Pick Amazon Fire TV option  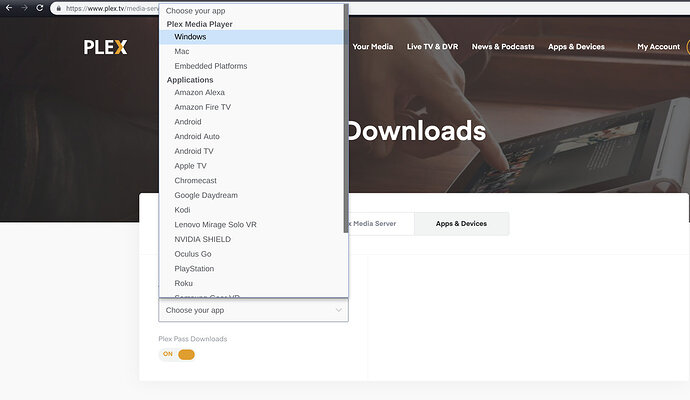pyautogui.click(x=251, y=107)
